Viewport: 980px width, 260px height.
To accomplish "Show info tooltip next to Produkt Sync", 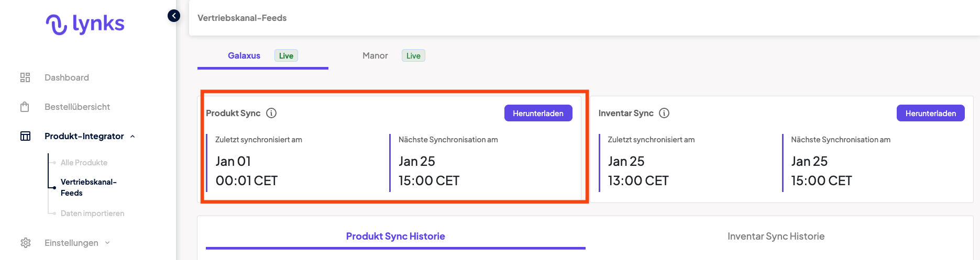I will coord(271,113).
